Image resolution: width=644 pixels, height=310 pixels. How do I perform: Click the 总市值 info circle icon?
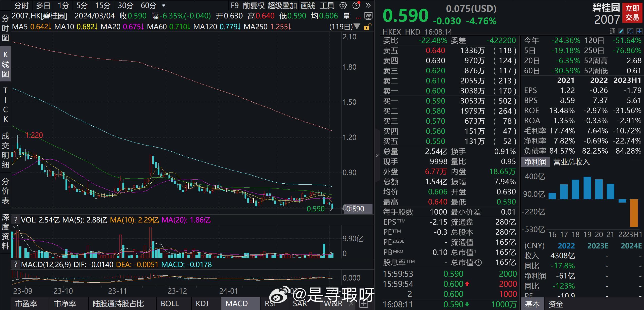[478, 263]
